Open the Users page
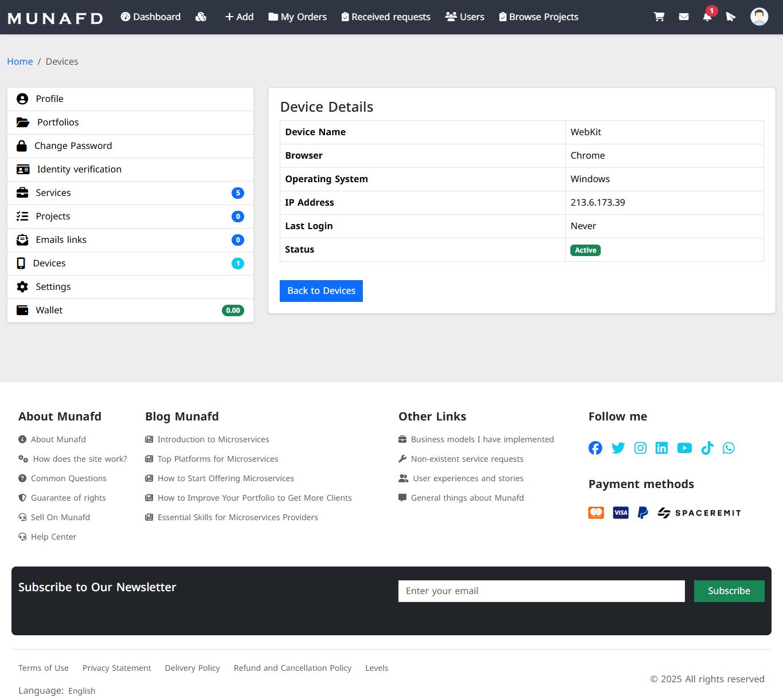783x700 pixels. [465, 17]
